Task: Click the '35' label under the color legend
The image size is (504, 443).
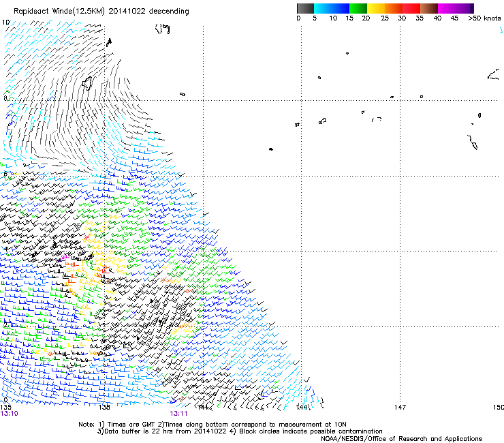Action: (420, 18)
